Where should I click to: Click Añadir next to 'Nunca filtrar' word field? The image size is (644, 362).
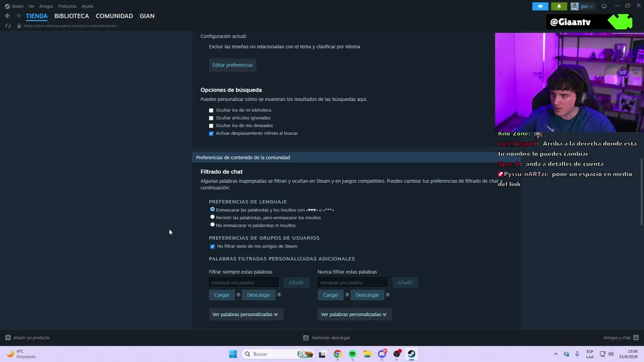(405, 283)
